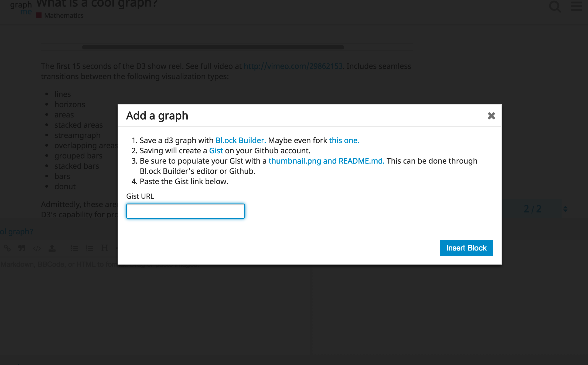Open the vimeo.com video link
Viewport: 588px width, 365px height.
tap(293, 66)
